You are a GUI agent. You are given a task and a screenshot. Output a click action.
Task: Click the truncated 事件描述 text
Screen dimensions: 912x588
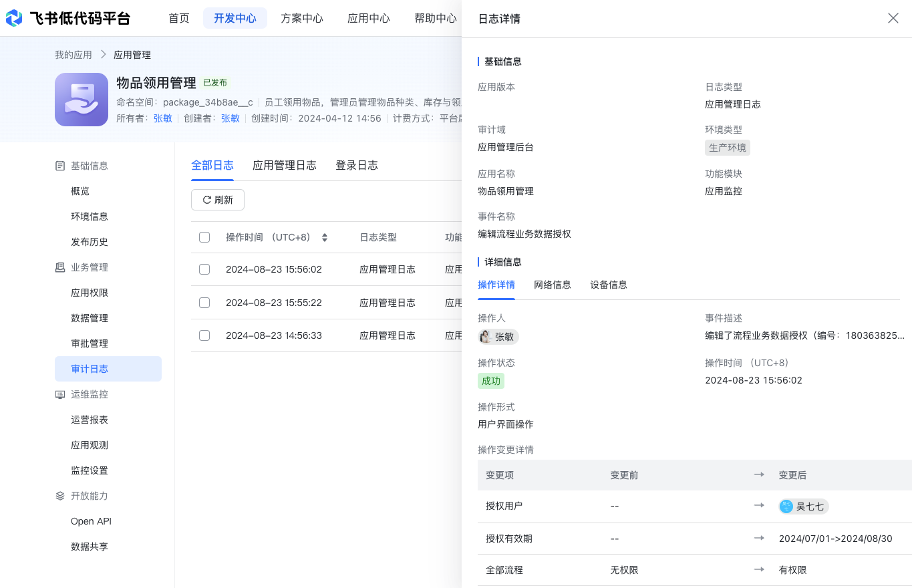[805, 335]
